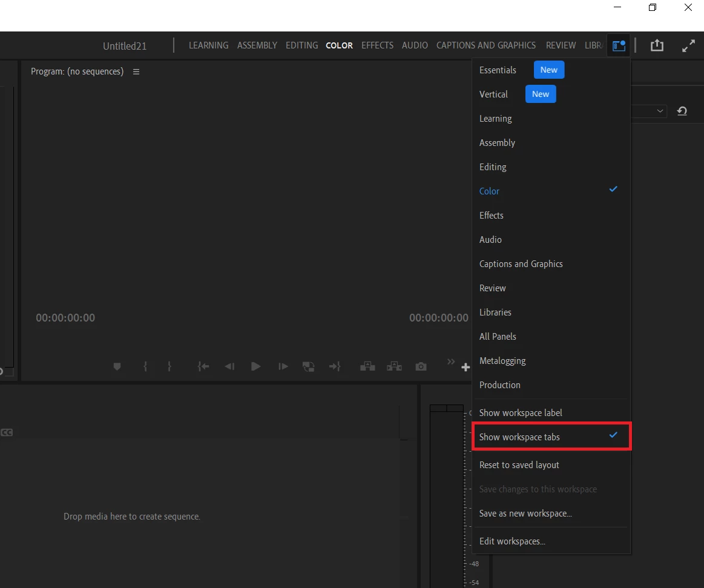This screenshot has width=704, height=588.
Task: Select Editing in the workspace dropdown menu
Action: 551,167
